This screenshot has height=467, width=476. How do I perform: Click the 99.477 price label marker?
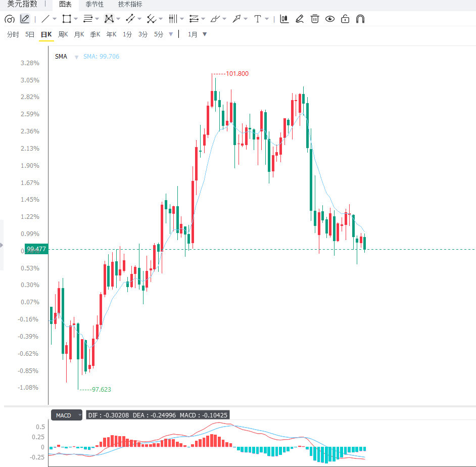coord(36,249)
